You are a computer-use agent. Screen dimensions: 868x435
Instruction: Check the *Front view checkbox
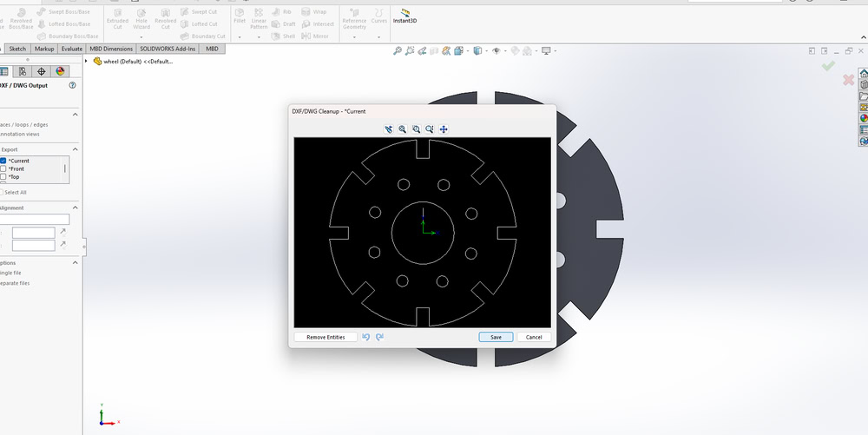coord(3,168)
